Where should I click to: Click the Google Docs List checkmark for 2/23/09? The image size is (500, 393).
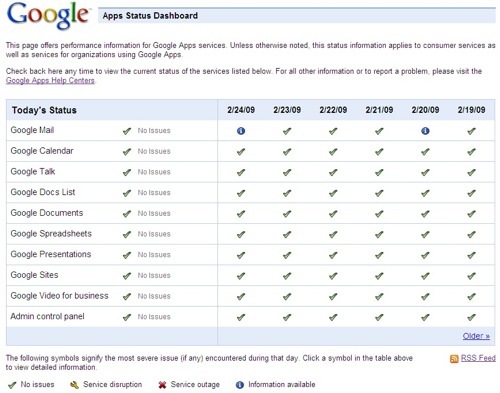pyautogui.click(x=287, y=193)
